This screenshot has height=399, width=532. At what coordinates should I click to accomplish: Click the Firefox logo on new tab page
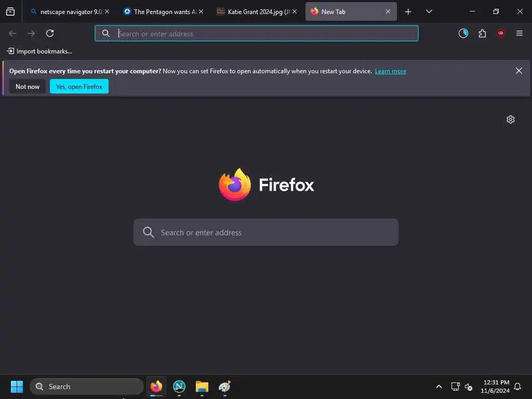(267, 185)
